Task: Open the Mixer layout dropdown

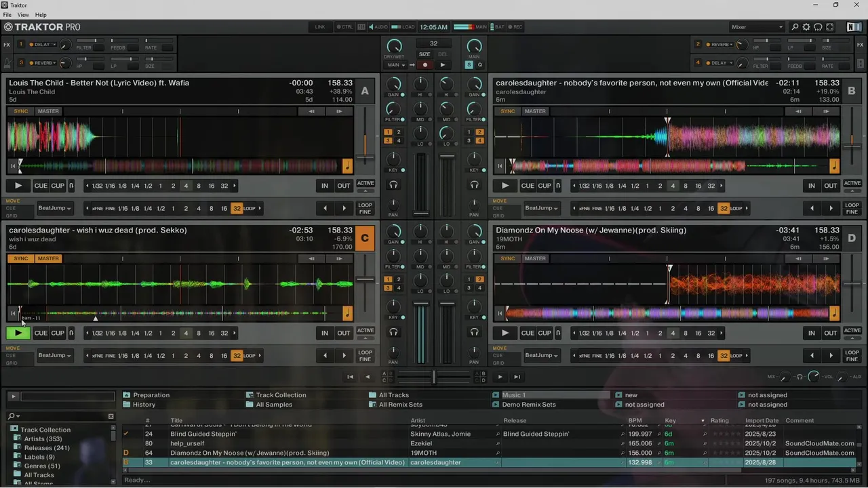Action: [757, 27]
